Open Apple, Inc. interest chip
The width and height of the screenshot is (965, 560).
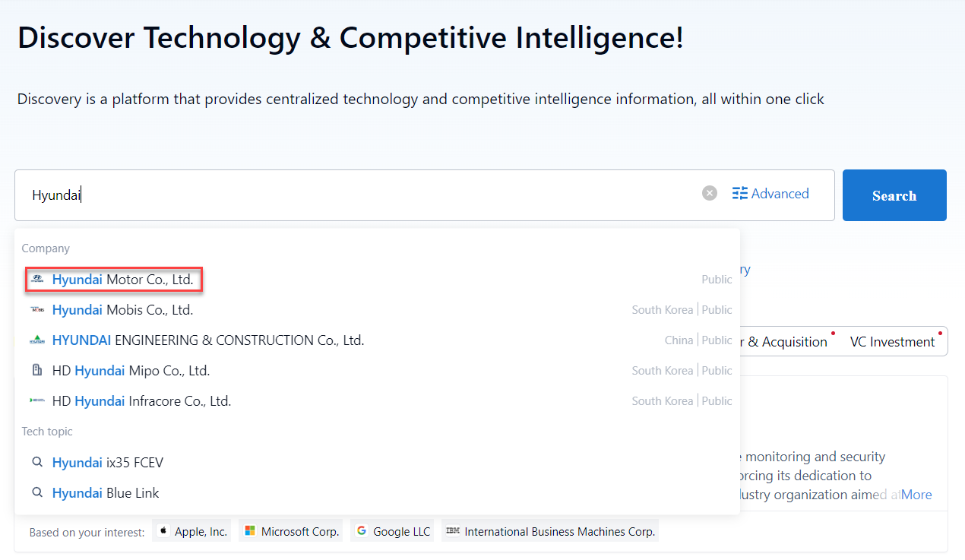coord(193,532)
